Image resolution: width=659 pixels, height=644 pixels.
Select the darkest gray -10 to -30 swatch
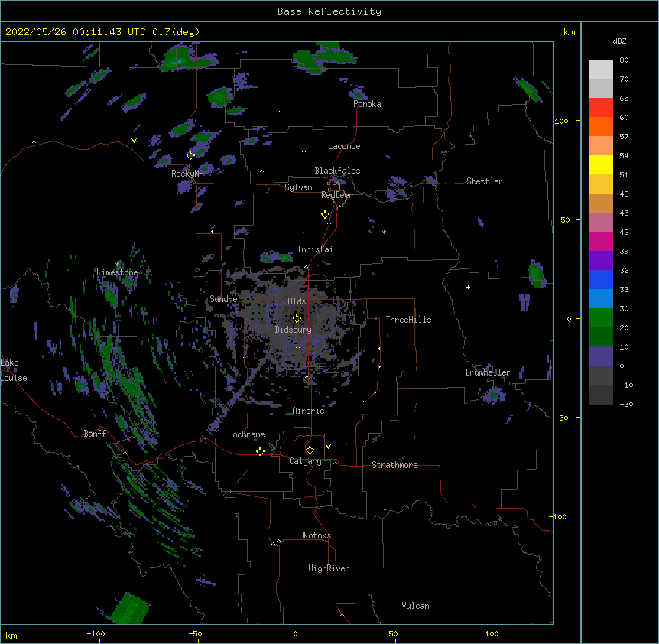tap(601, 395)
